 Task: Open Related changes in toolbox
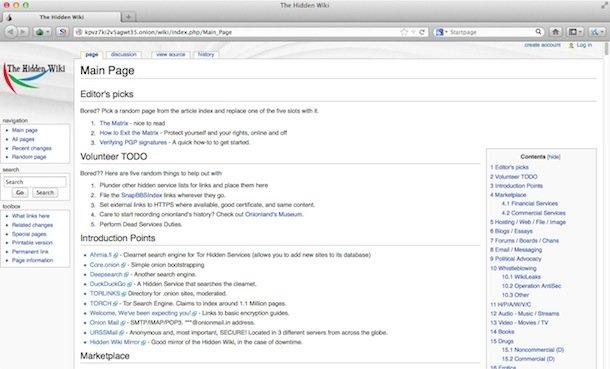coord(32,225)
